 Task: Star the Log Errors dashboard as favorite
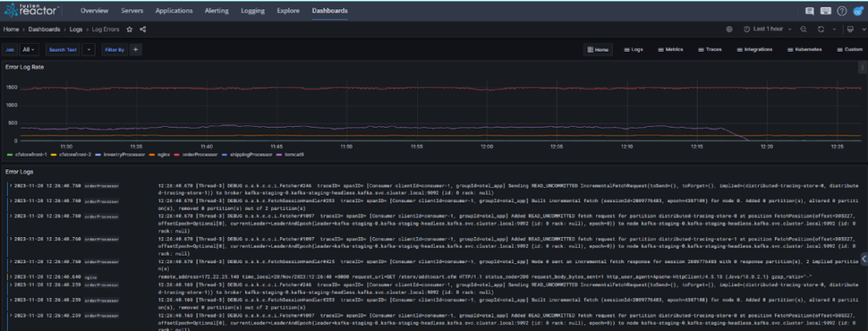pyautogui.click(x=130, y=30)
